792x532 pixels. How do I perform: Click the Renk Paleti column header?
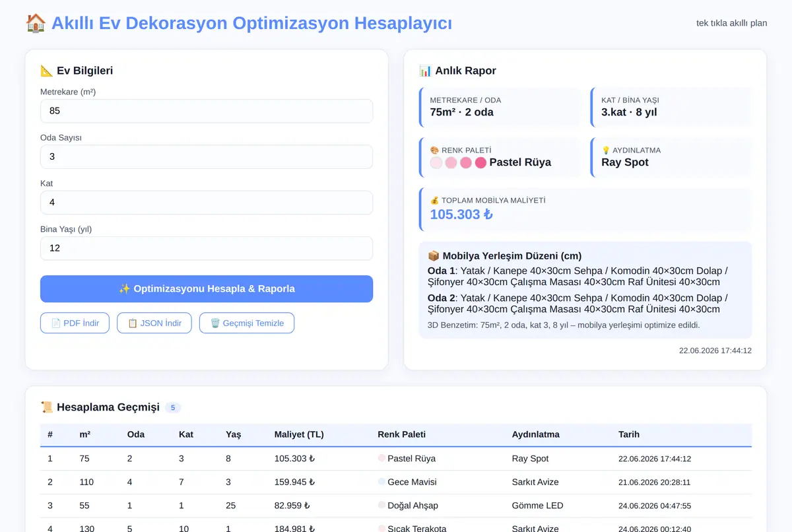click(x=402, y=434)
